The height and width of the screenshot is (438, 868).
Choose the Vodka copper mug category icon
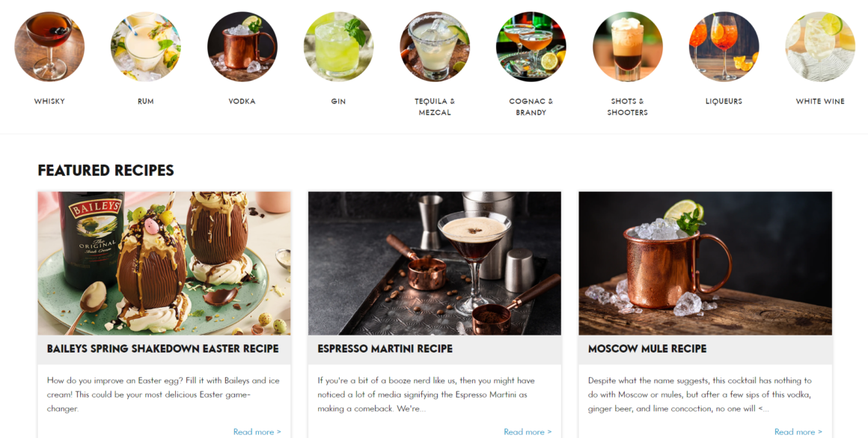point(242,46)
